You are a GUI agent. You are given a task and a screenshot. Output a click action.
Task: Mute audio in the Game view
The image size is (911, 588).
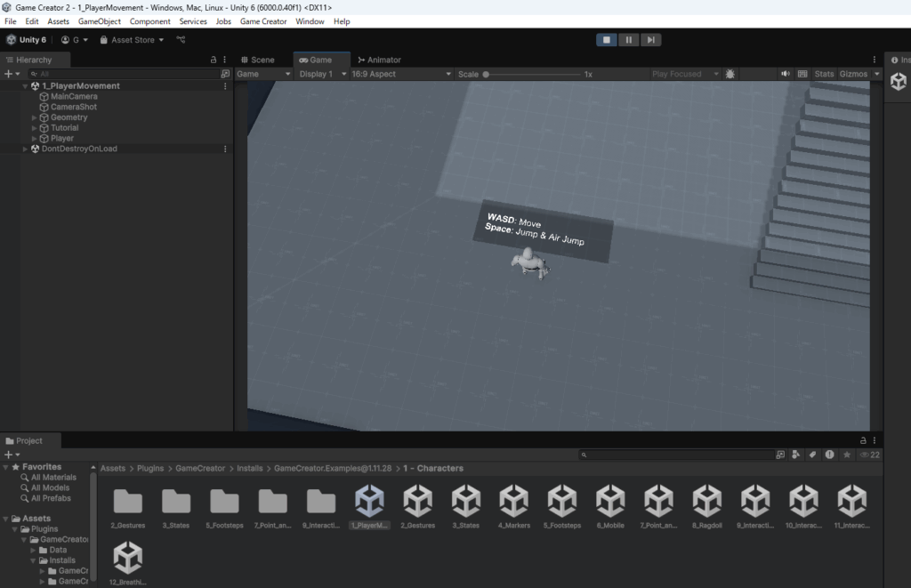pyautogui.click(x=786, y=74)
